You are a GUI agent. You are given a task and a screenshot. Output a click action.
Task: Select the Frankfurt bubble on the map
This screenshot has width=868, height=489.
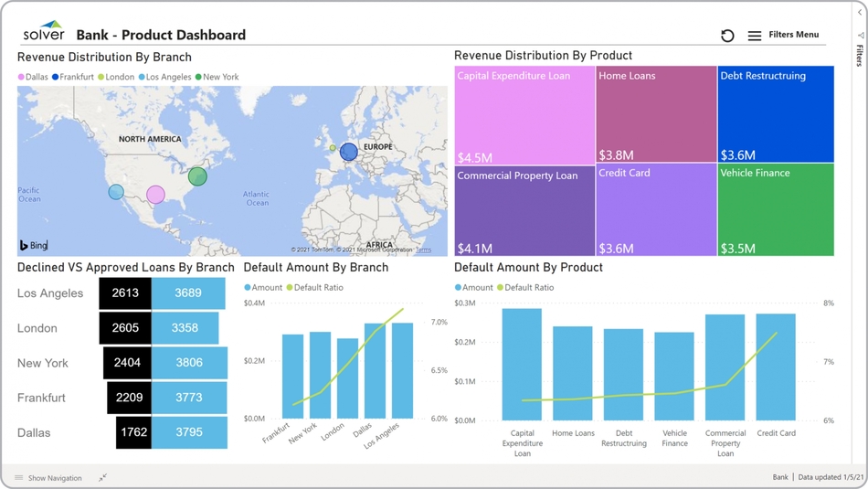coord(348,153)
